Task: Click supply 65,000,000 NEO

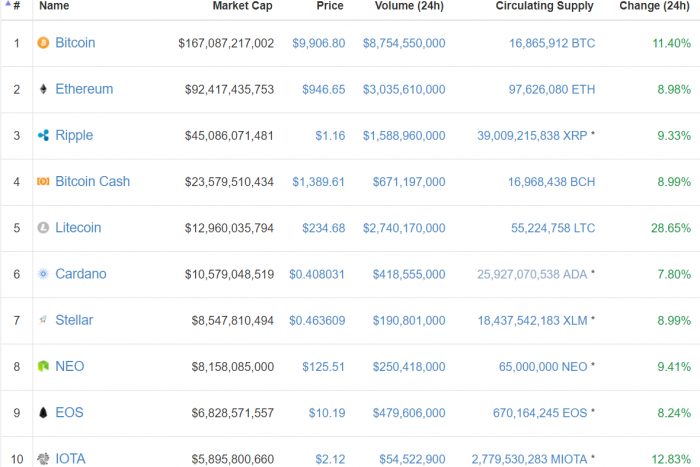Action: coord(543,367)
